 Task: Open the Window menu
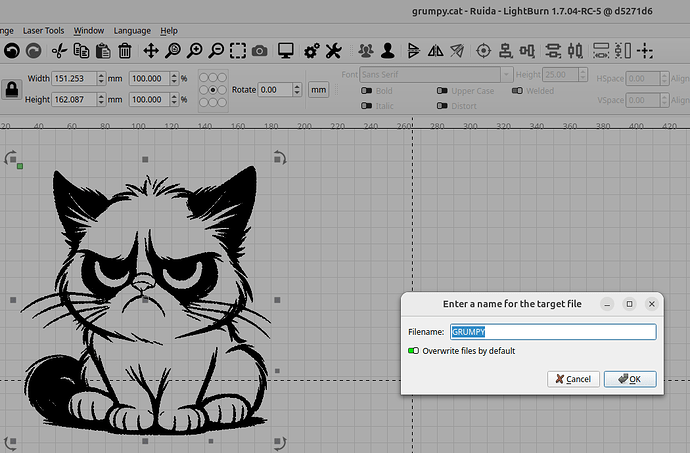click(89, 30)
